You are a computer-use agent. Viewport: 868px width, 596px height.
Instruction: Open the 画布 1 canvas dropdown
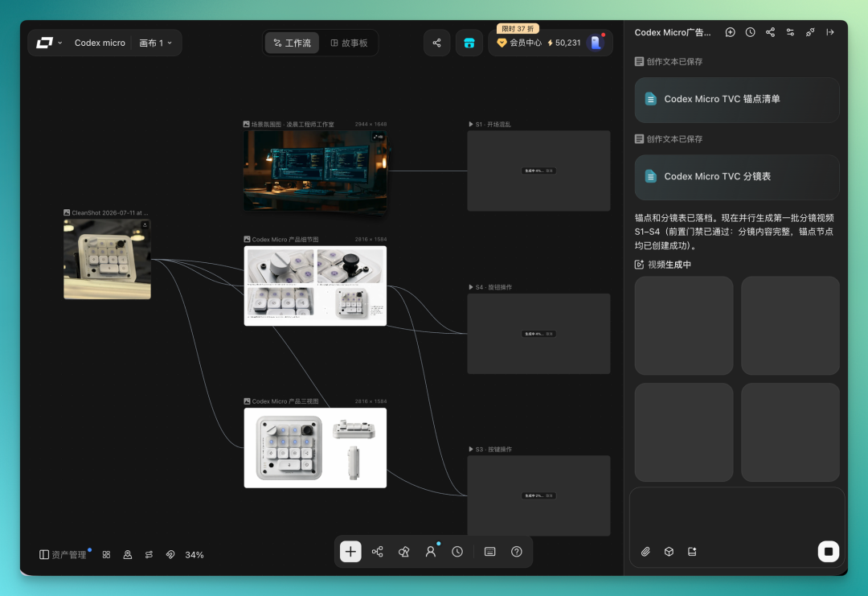click(x=156, y=43)
